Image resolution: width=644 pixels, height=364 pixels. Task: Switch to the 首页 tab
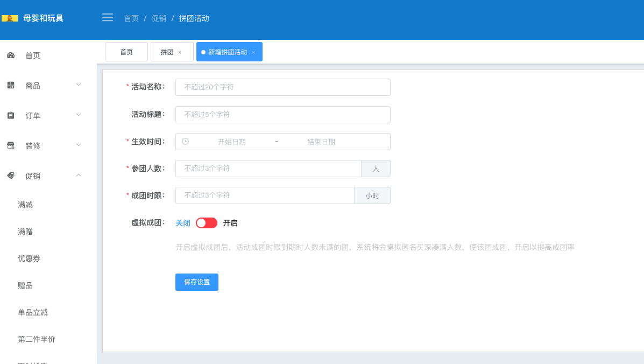click(x=126, y=52)
